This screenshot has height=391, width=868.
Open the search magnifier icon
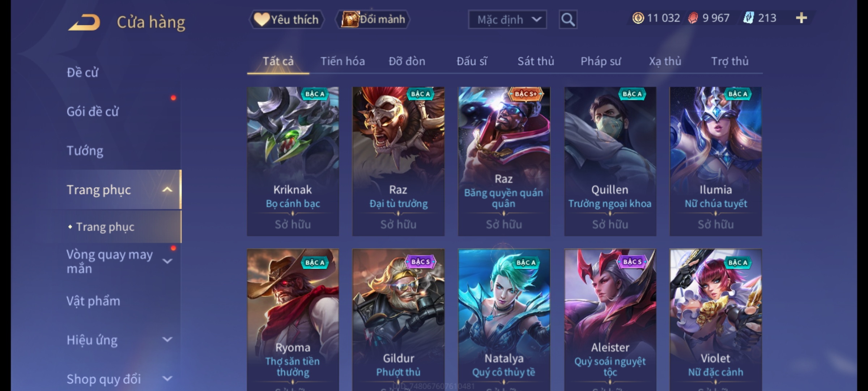click(x=568, y=20)
